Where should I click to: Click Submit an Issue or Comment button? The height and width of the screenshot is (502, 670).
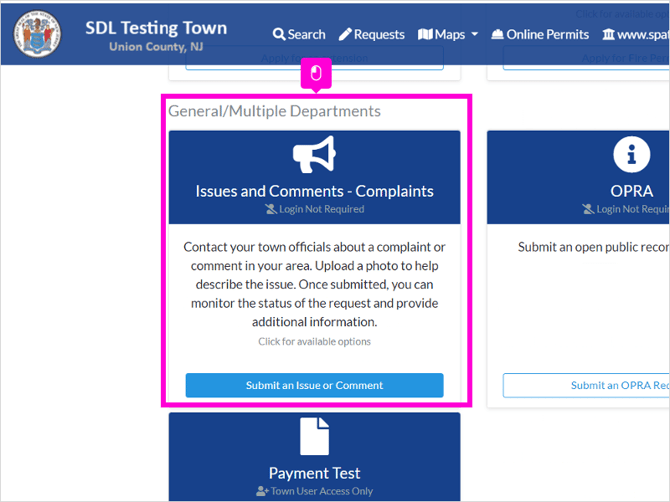pyautogui.click(x=314, y=385)
